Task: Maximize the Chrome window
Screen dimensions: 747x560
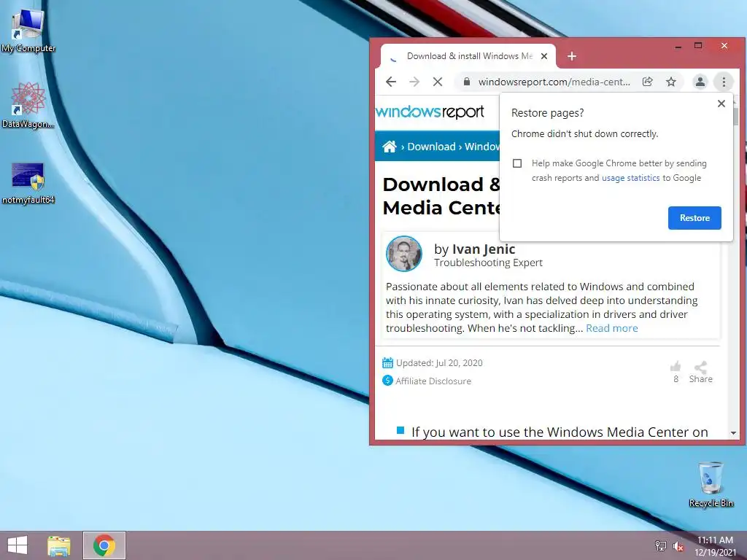Action: (698, 46)
